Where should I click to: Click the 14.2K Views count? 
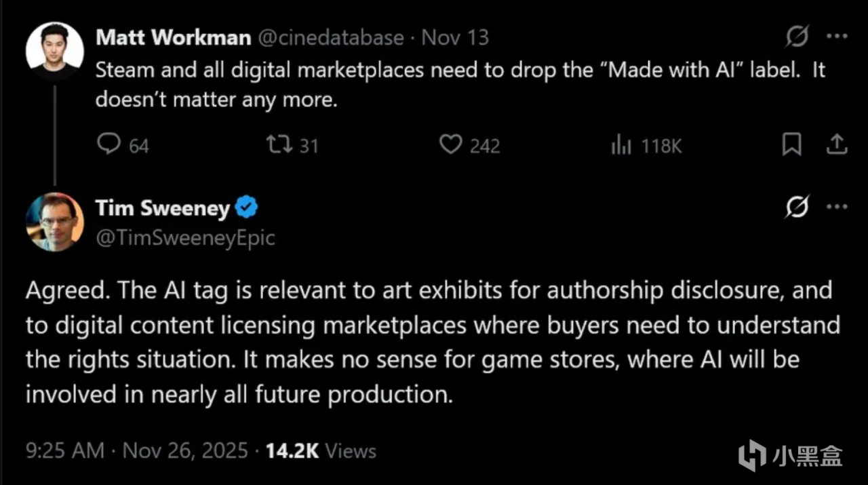tap(321, 451)
